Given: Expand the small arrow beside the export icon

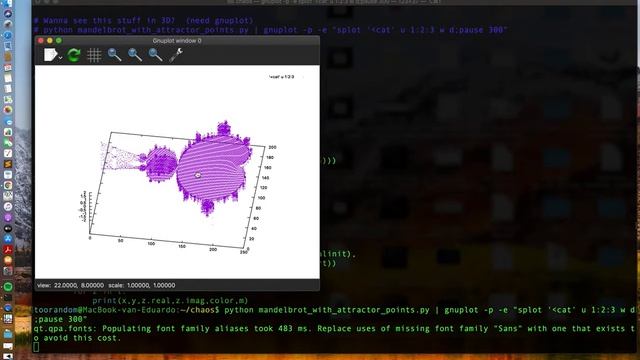Looking at the screenshot, I should pyautogui.click(x=60, y=58).
